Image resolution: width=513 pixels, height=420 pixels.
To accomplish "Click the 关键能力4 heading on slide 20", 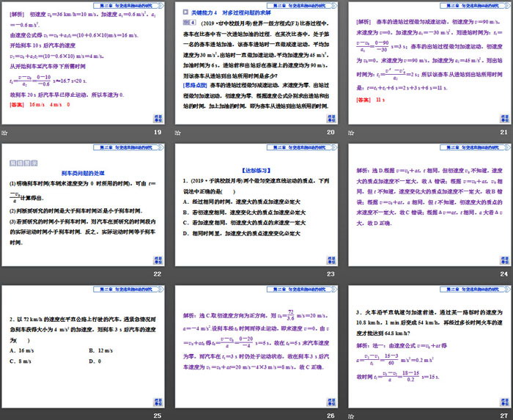I will tap(231, 12).
